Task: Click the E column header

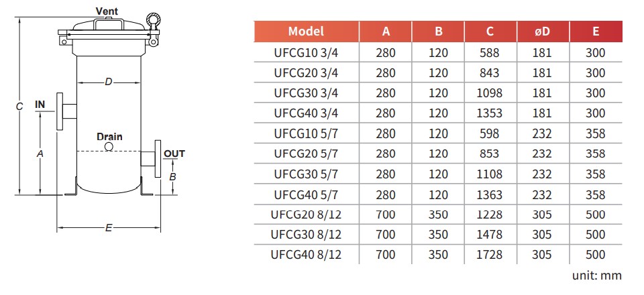Action: (x=596, y=32)
